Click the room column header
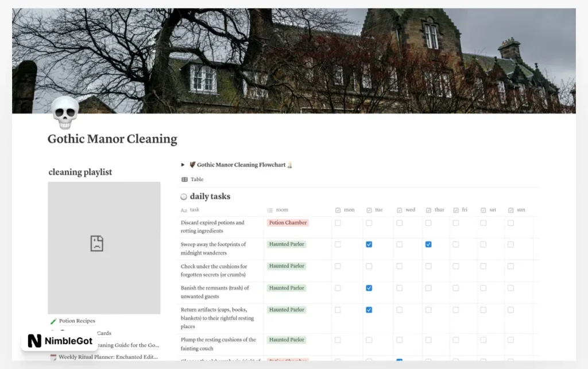The image size is (588, 369). coord(298,210)
